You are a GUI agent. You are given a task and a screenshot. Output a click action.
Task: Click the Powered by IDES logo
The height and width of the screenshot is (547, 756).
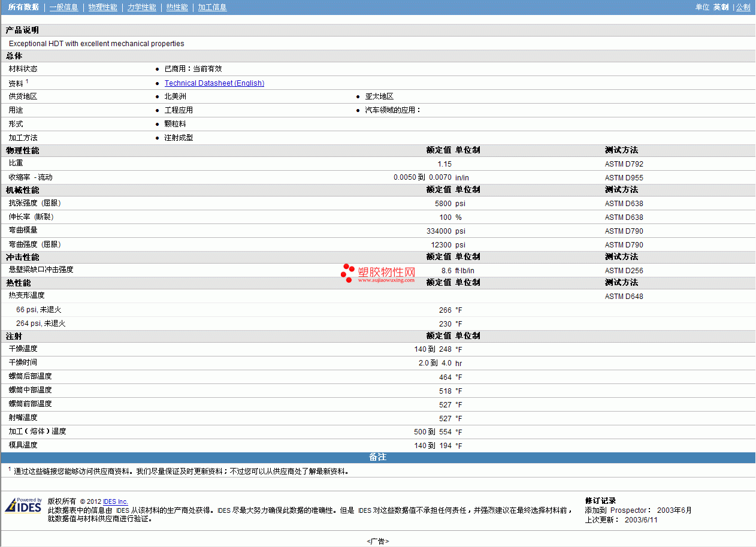click(23, 505)
